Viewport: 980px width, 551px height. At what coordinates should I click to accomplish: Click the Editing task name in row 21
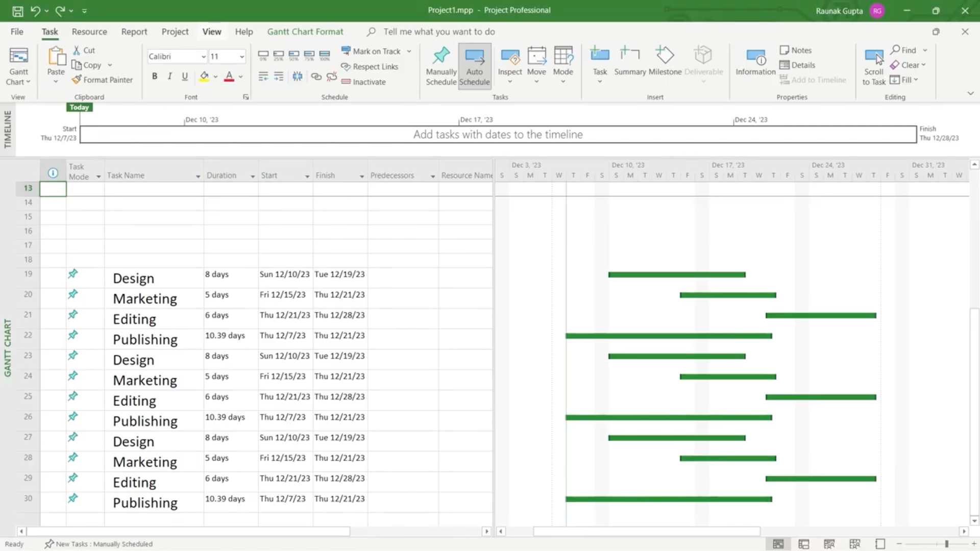tap(134, 319)
